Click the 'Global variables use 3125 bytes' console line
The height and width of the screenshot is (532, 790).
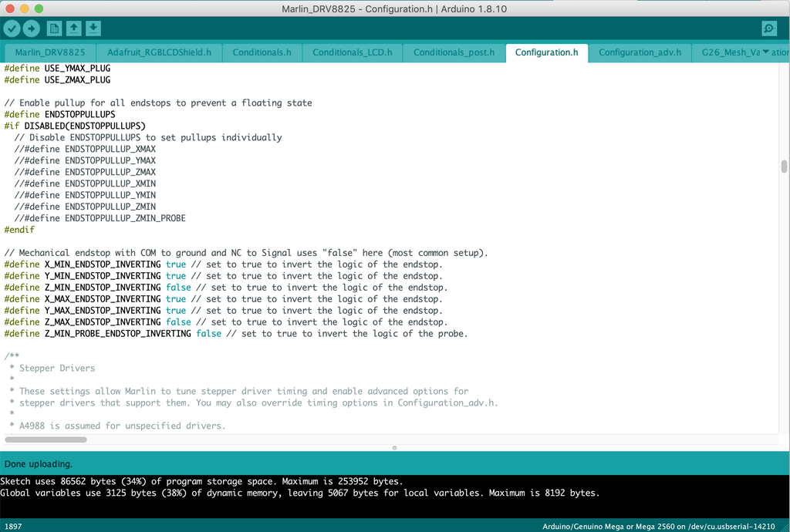pyautogui.click(x=300, y=493)
